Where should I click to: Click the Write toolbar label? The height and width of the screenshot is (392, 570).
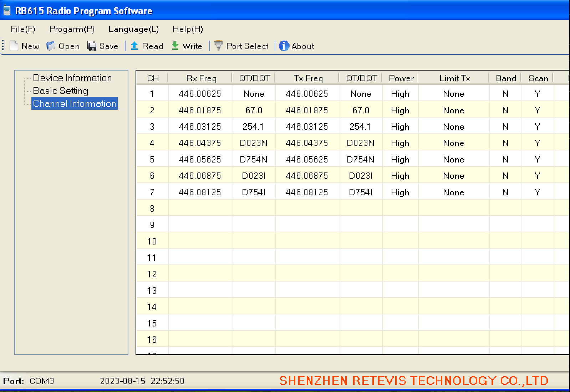[x=193, y=46]
